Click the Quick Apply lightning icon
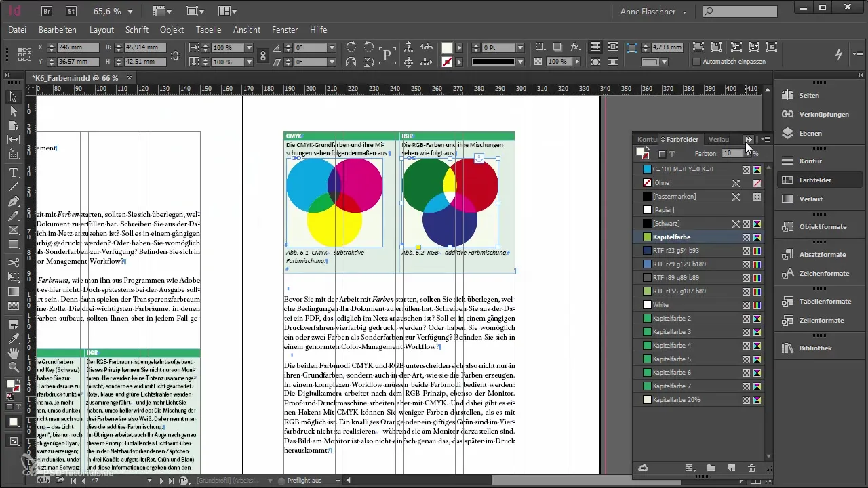The image size is (868, 488). click(839, 54)
